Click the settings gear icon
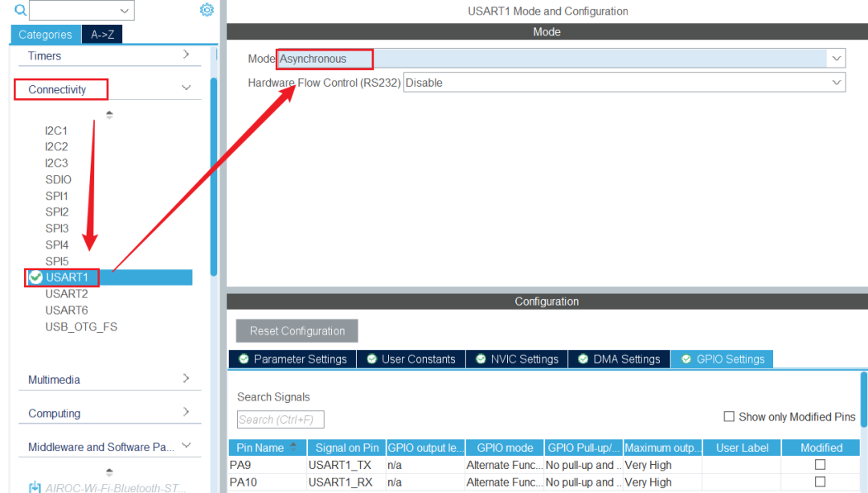 click(207, 10)
